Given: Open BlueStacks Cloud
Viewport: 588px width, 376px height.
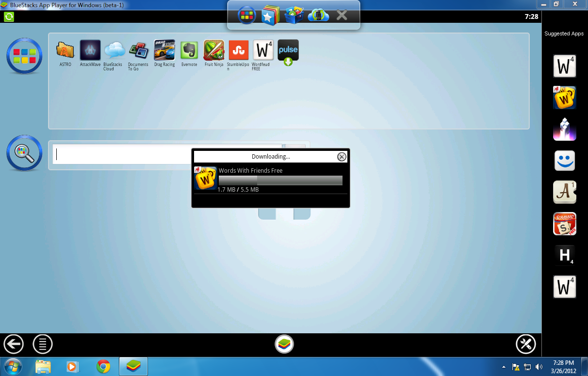Looking at the screenshot, I should [114, 51].
